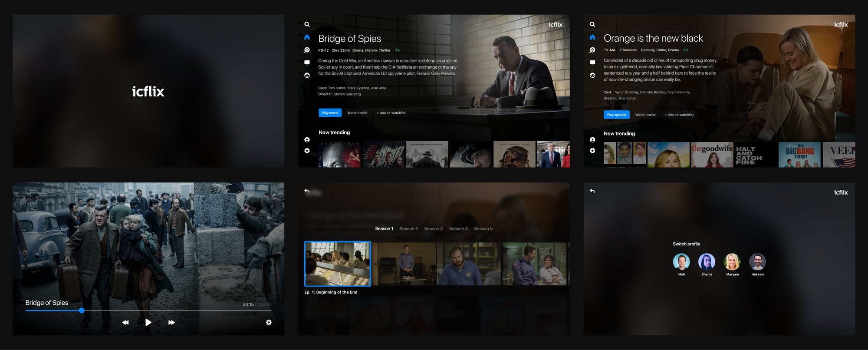Screen dimensions: 868x350
Task: Go home on Orange is the new black screen
Action: click(592, 37)
